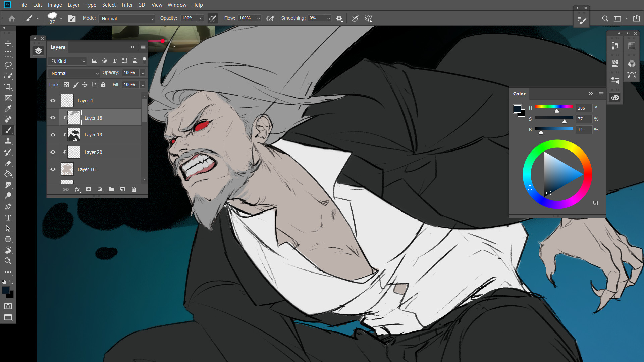Select the Lasso tool

click(8, 65)
